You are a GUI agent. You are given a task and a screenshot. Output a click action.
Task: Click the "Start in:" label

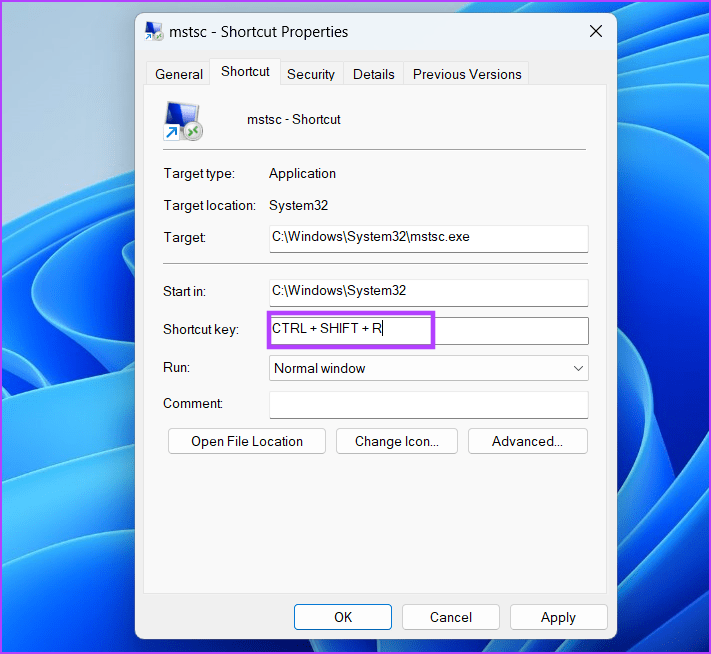(185, 291)
